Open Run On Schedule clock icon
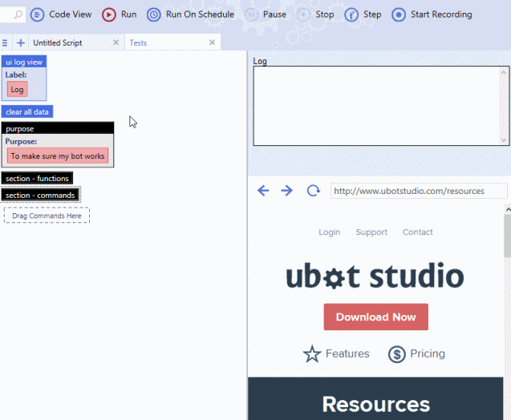The image size is (511, 420). click(x=153, y=14)
